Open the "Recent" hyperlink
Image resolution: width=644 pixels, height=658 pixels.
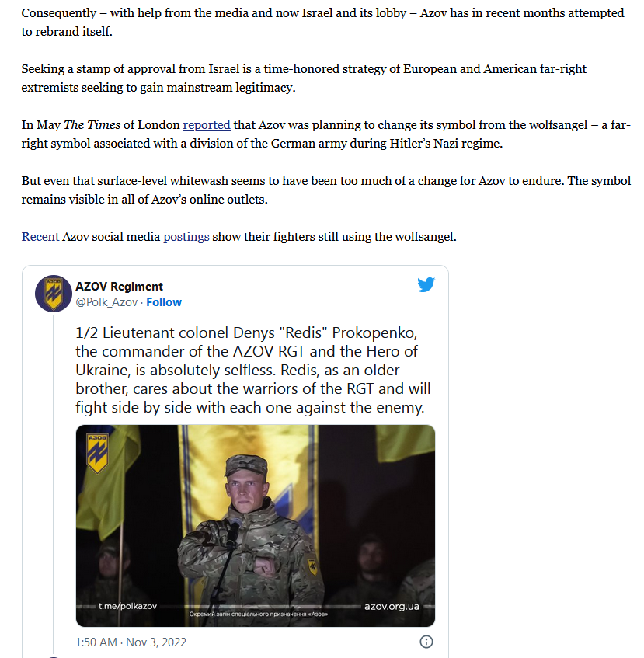40,237
